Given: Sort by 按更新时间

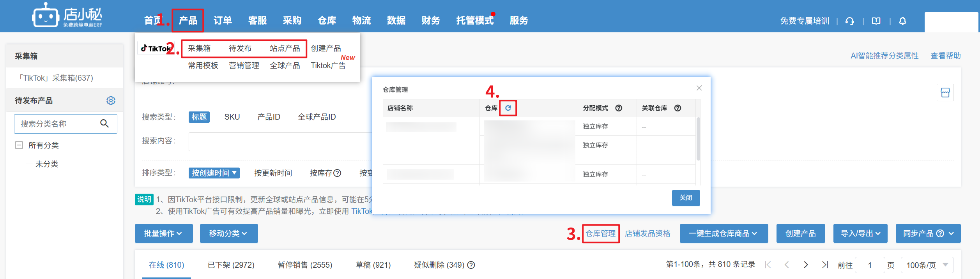Looking at the screenshot, I should pyautogui.click(x=273, y=173).
